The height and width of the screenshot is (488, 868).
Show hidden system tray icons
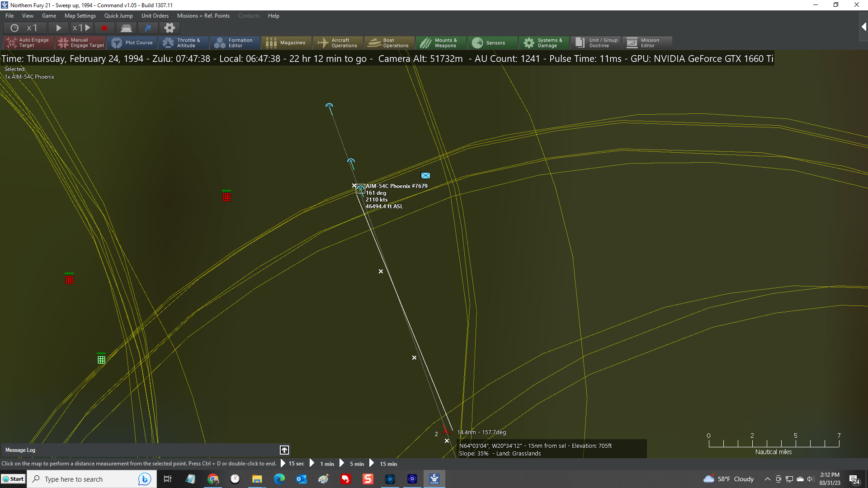(x=768, y=479)
